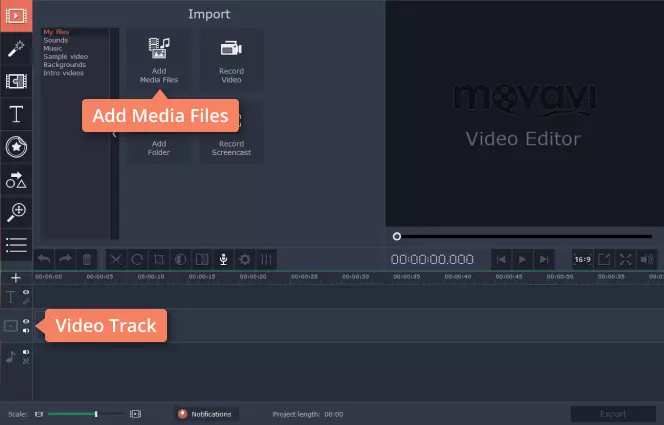This screenshot has height=425, width=664.
Task: Open the 16:9 aspect ratio dropdown
Action: 582,259
